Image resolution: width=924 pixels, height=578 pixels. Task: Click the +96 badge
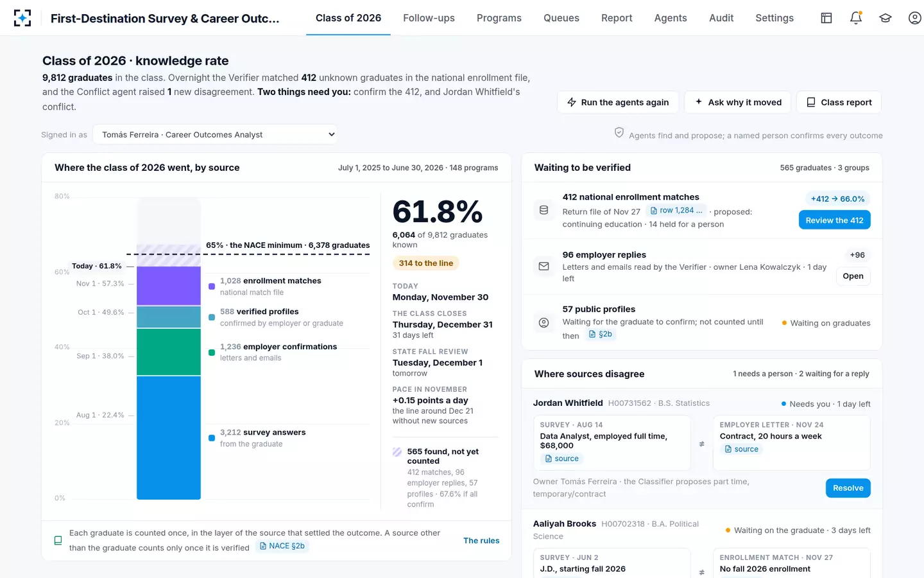[857, 255]
